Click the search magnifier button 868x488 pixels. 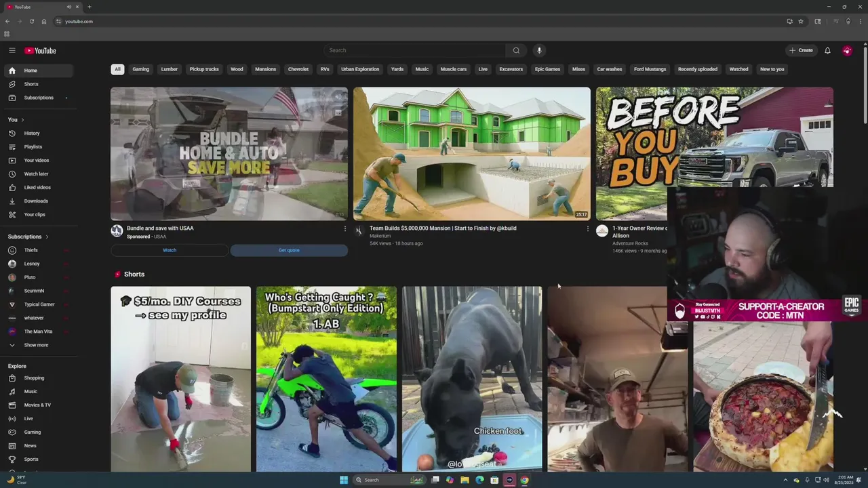[516, 50]
